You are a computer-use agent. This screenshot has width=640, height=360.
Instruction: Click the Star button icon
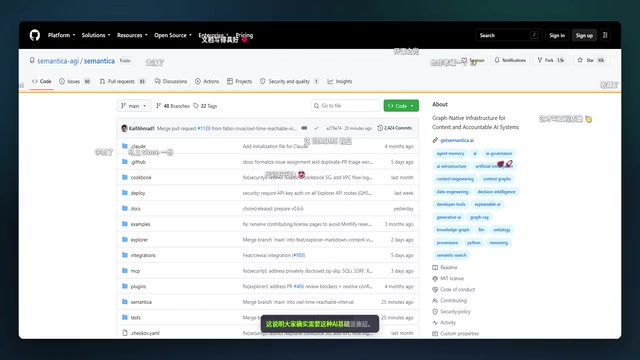(580, 60)
